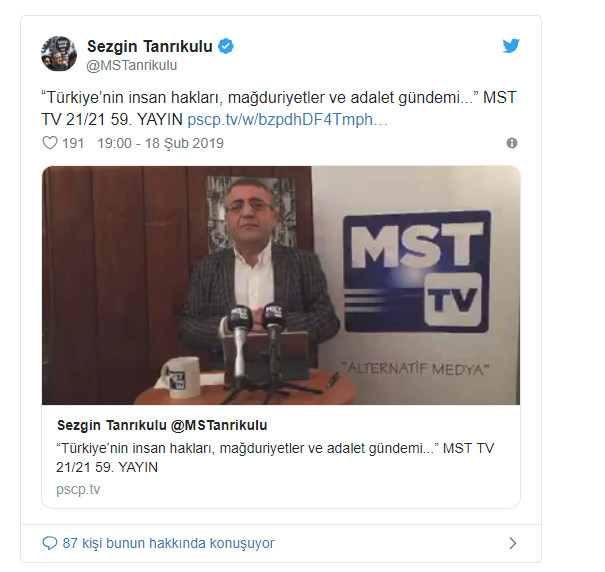Viewport: 605px width, 572px height.
Task: Open the MST TV video thumbnail
Action: coord(281,285)
